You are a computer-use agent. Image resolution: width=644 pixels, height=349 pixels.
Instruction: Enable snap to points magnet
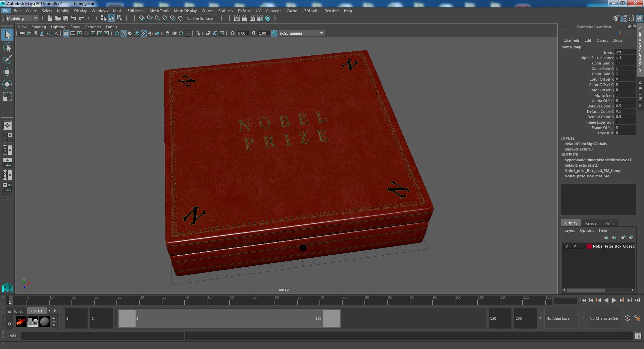click(157, 18)
